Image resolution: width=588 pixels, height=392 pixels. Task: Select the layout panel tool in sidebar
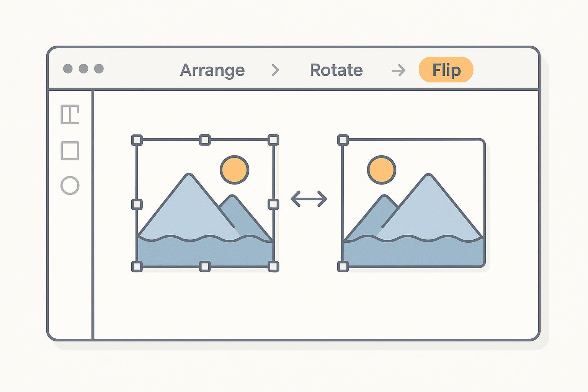(70, 114)
